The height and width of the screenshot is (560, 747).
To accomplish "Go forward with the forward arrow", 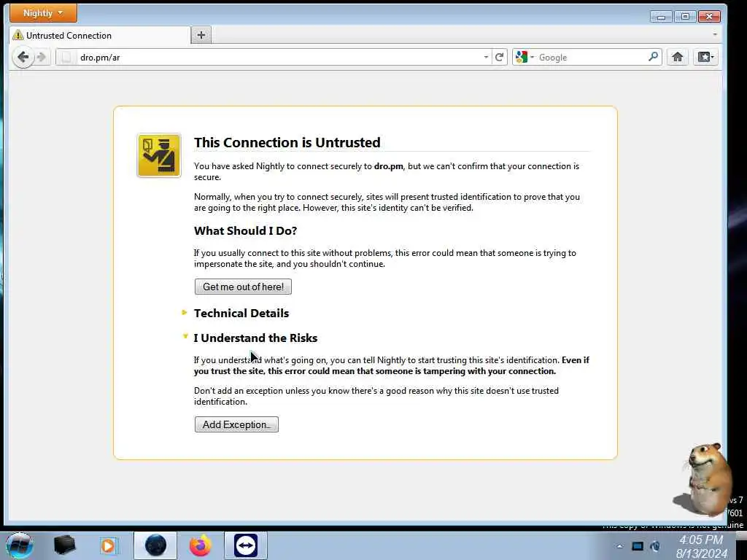I will (42, 57).
